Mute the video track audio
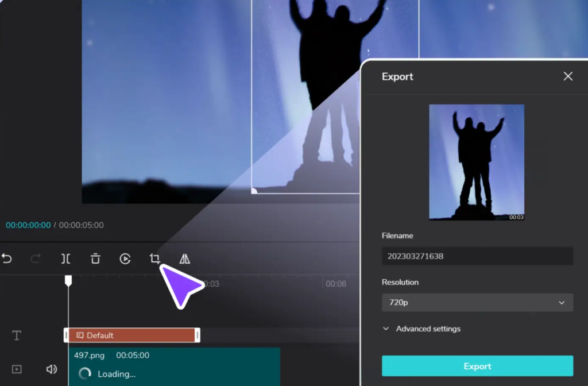Viewport: 588px width, 386px height. pos(51,369)
